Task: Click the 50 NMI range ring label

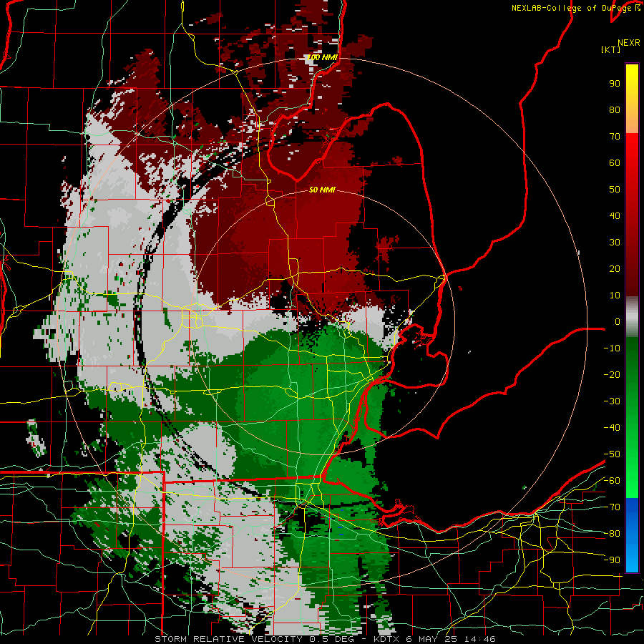Action: click(x=322, y=190)
